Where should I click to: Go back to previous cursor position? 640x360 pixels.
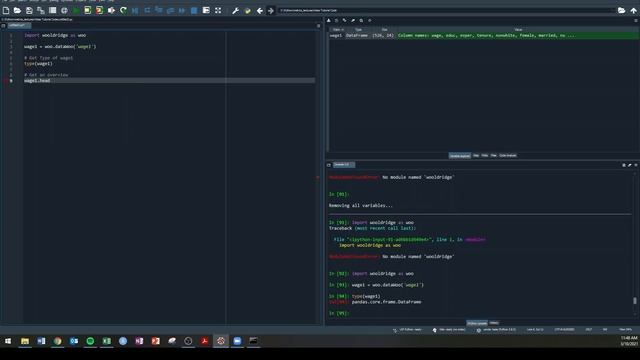click(x=260, y=11)
